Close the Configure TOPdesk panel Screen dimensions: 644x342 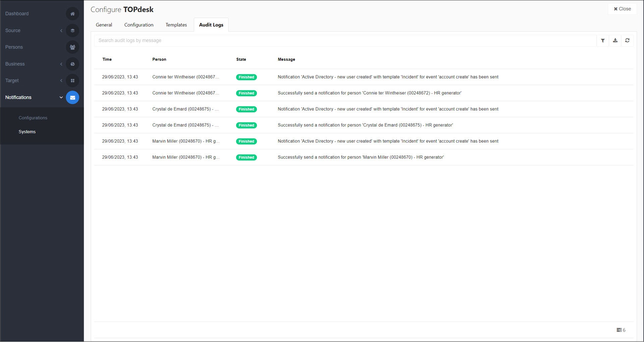pos(622,9)
